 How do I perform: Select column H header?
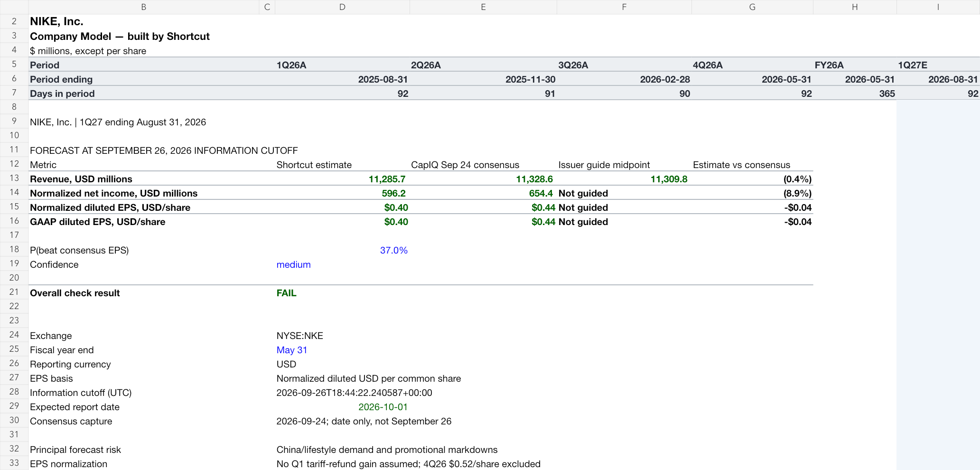[855, 7]
